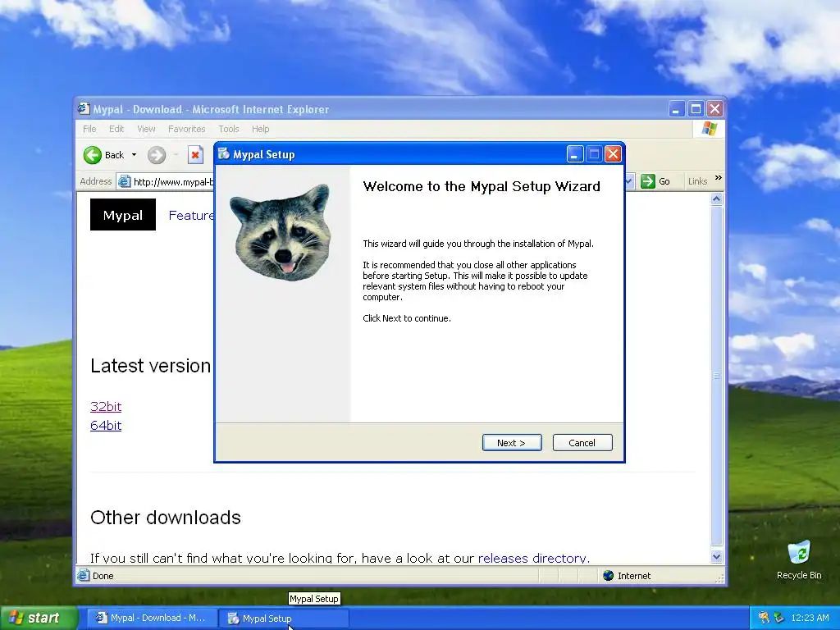Open the Recycle Bin desktop icon
Screen dimensions: 840x630
click(799, 559)
